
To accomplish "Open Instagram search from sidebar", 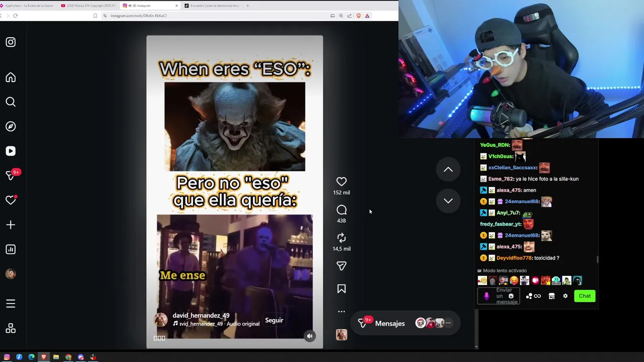I will tap(11, 102).
